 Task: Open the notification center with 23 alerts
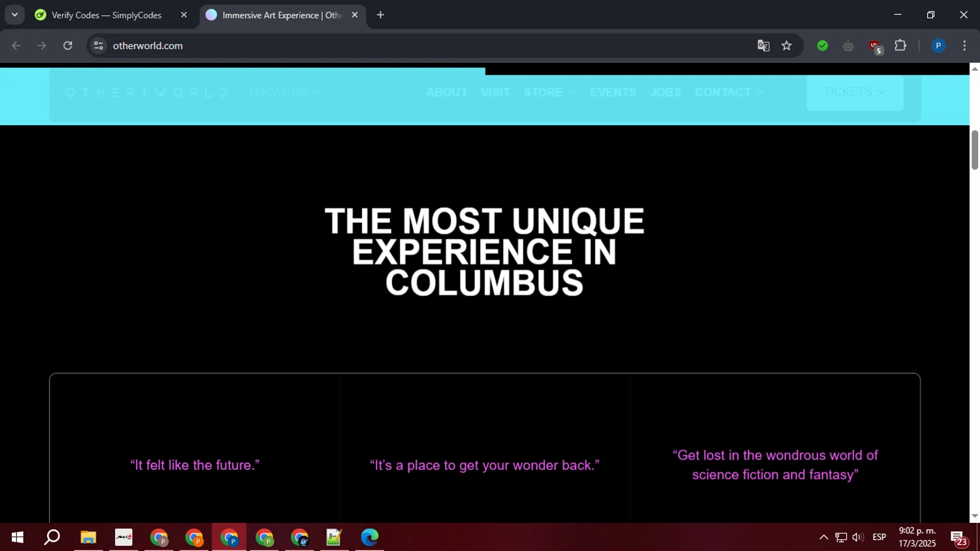point(959,538)
